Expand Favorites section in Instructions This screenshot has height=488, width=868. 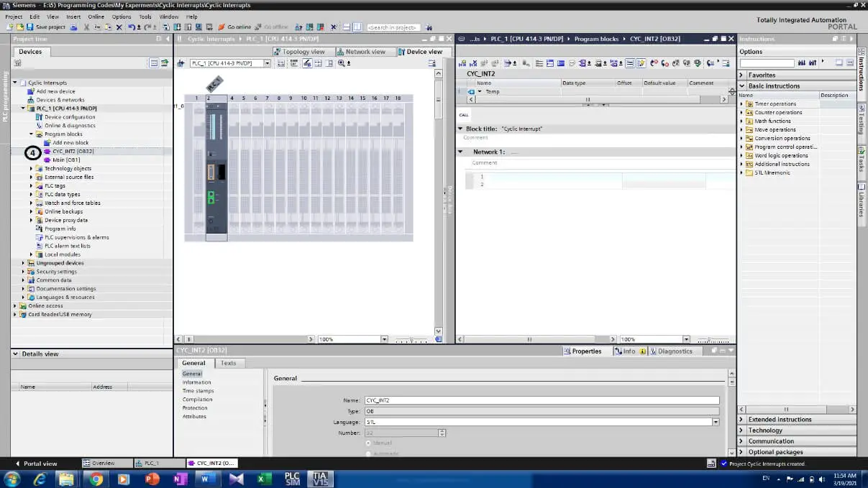742,75
